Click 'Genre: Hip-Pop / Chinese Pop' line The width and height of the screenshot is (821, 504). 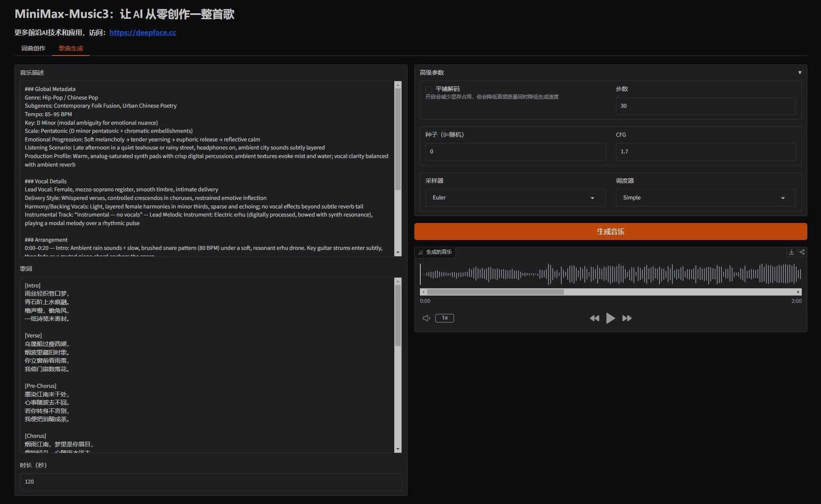point(62,98)
